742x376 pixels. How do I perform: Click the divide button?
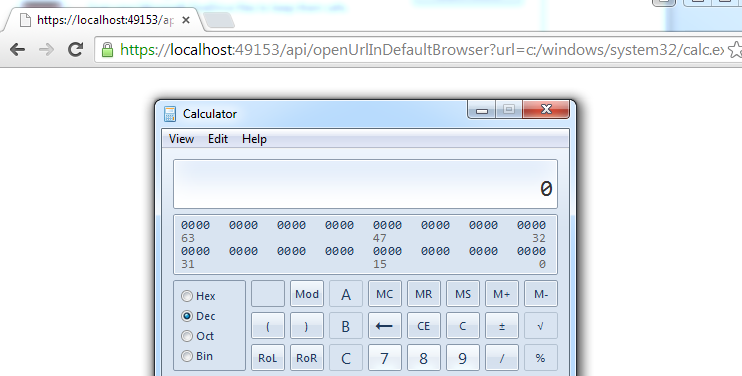pyautogui.click(x=502, y=358)
